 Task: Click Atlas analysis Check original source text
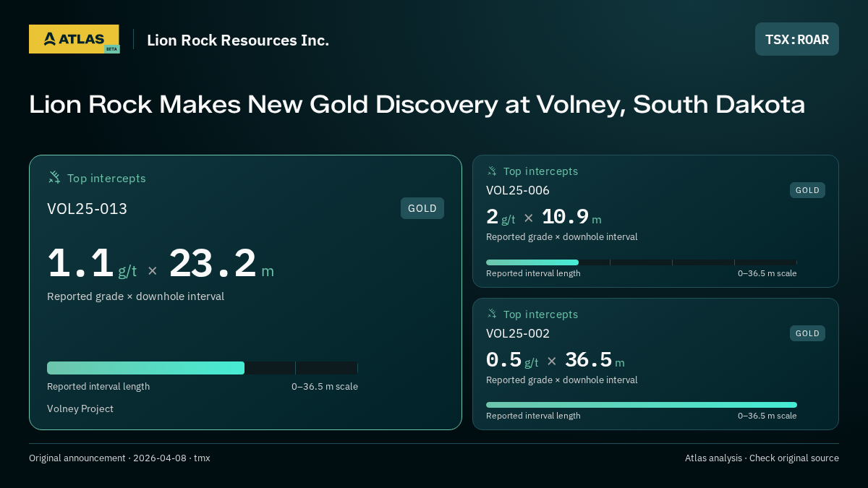(x=762, y=458)
